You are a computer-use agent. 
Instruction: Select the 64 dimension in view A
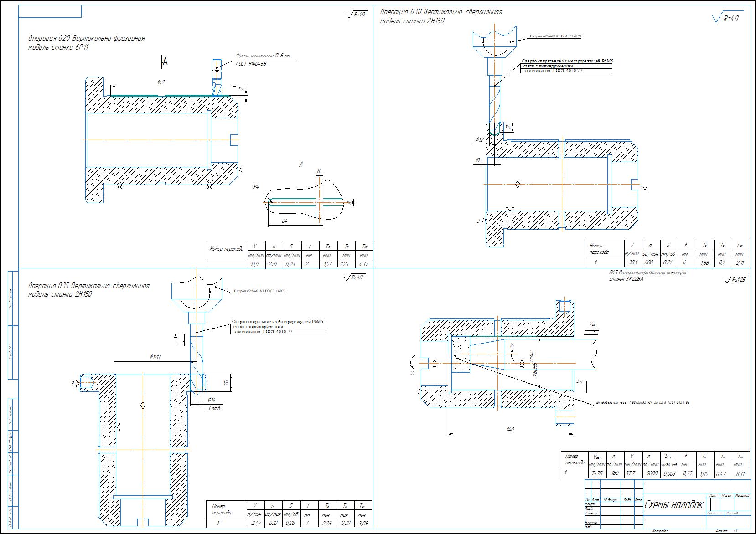click(285, 221)
